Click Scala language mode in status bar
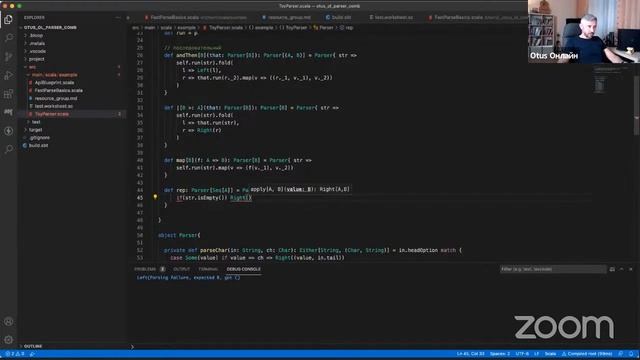This screenshot has width=640, height=360. (x=550, y=354)
